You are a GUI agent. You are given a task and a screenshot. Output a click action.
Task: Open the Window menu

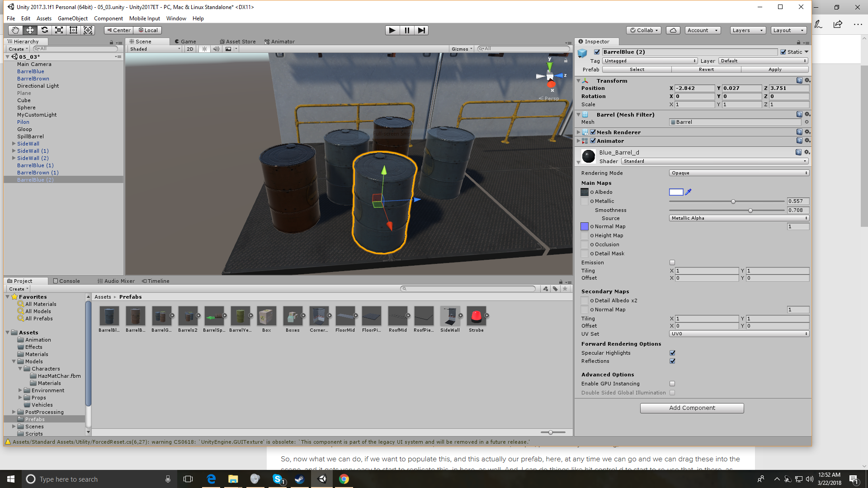pyautogui.click(x=176, y=19)
